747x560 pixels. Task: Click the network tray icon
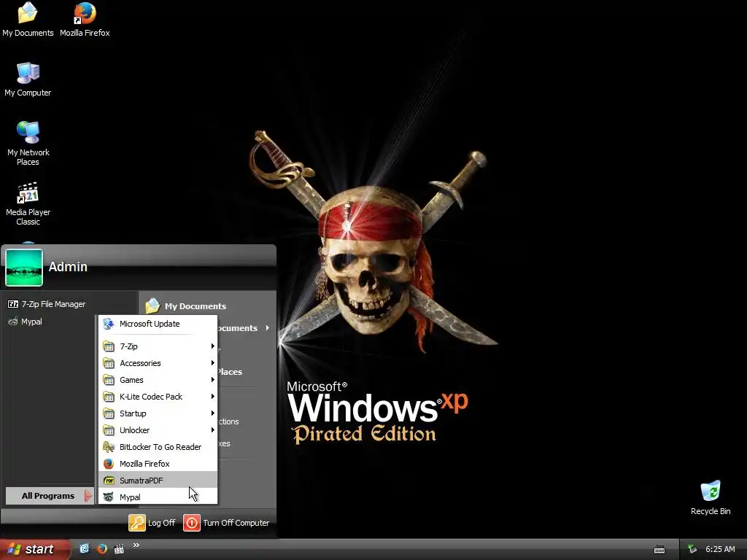(x=692, y=549)
